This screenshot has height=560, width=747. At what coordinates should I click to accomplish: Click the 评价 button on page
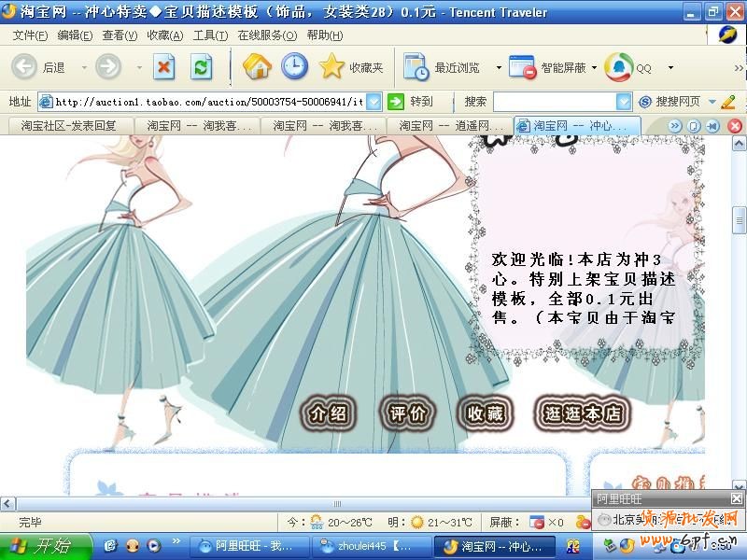coord(407,413)
